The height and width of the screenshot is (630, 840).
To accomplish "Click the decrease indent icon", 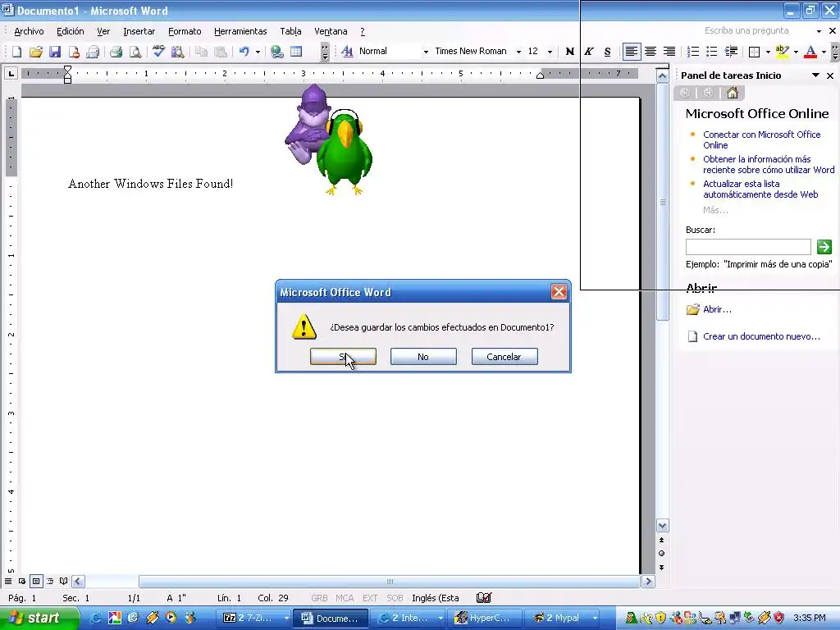I will 731,52.
